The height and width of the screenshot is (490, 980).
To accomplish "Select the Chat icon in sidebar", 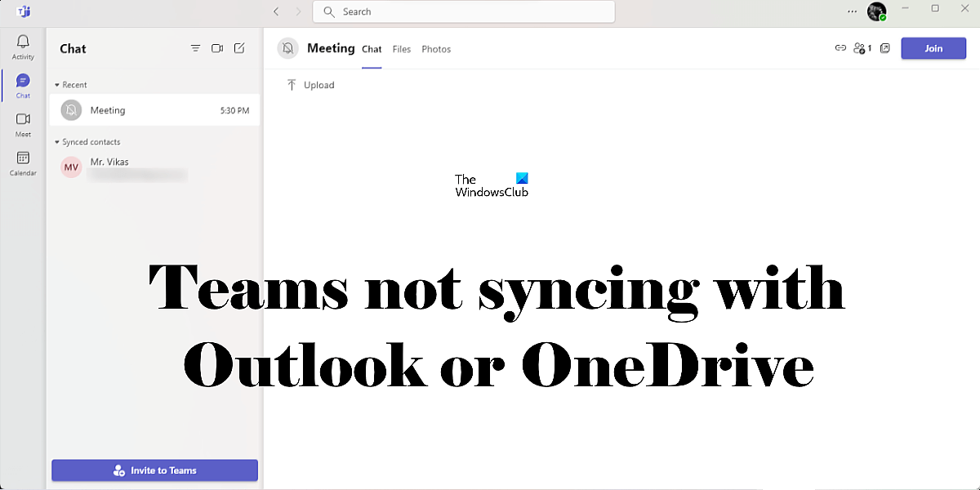I will pyautogui.click(x=23, y=86).
